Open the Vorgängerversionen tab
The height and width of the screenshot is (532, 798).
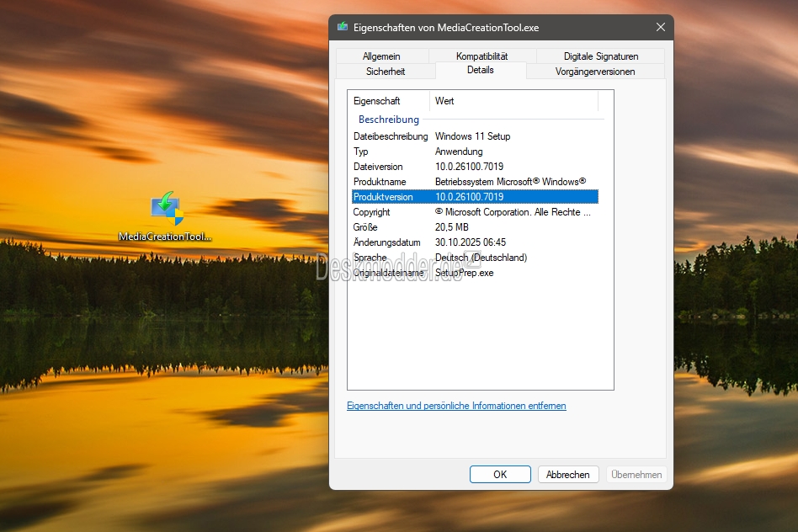(x=595, y=72)
